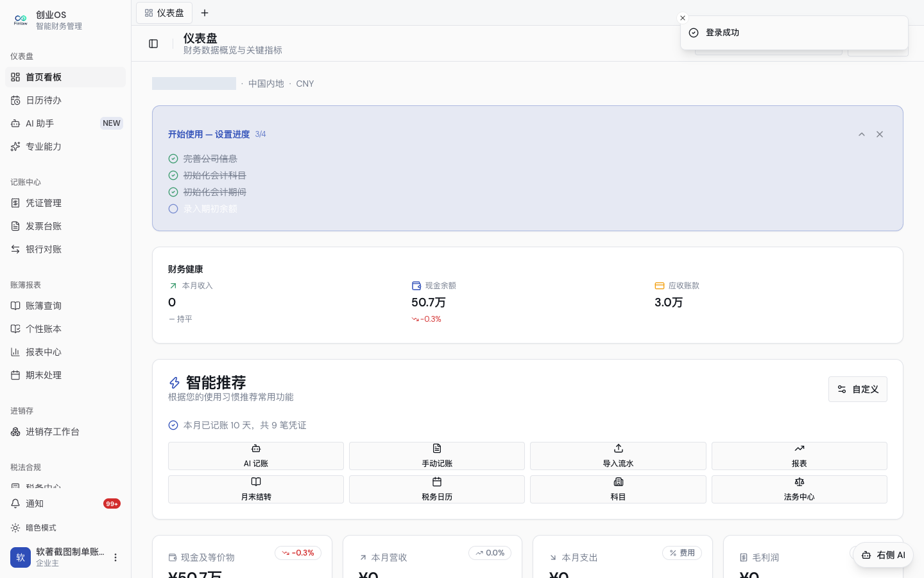924x578 pixels.
Task: Switch to the 仪表盘 tab
Action: click(x=164, y=13)
